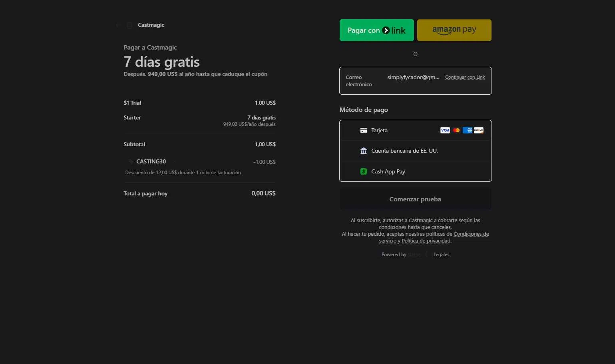Screen dimensions: 615x364
Task: Click the Castmagic merchant name in header
Action: (151, 25)
